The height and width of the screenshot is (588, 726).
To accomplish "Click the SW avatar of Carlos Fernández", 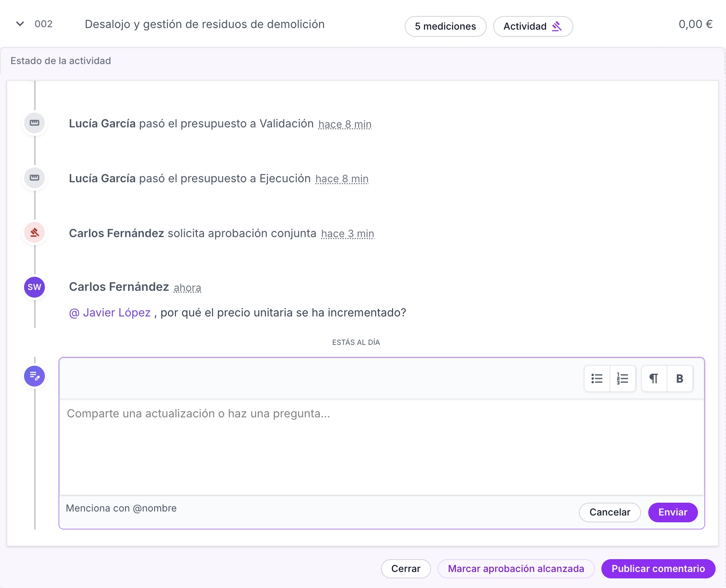I will pos(34,287).
